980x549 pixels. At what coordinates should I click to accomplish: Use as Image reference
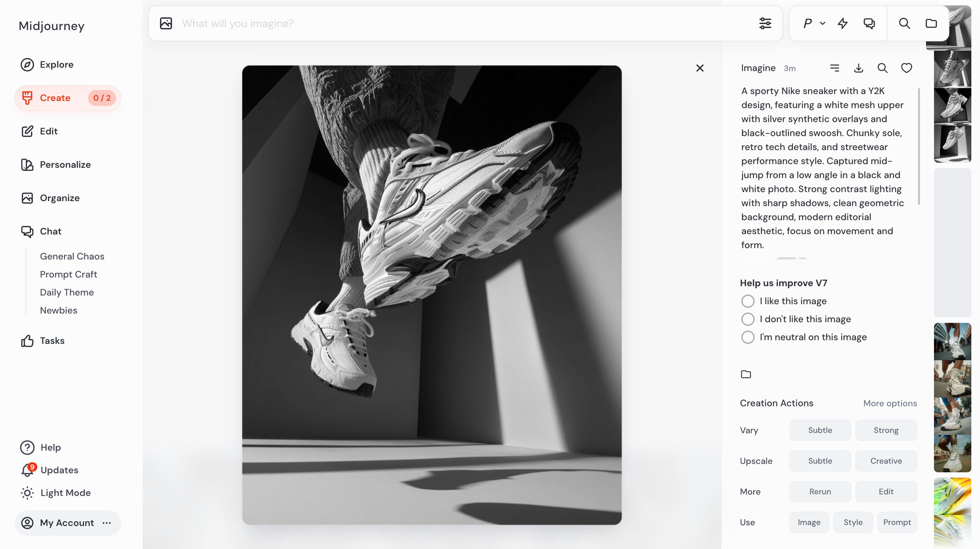click(809, 522)
